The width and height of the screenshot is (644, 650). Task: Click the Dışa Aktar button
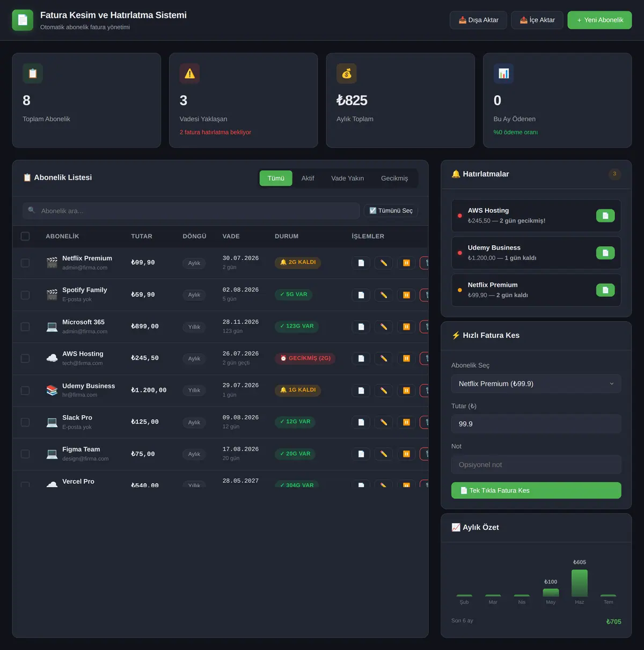(x=478, y=20)
